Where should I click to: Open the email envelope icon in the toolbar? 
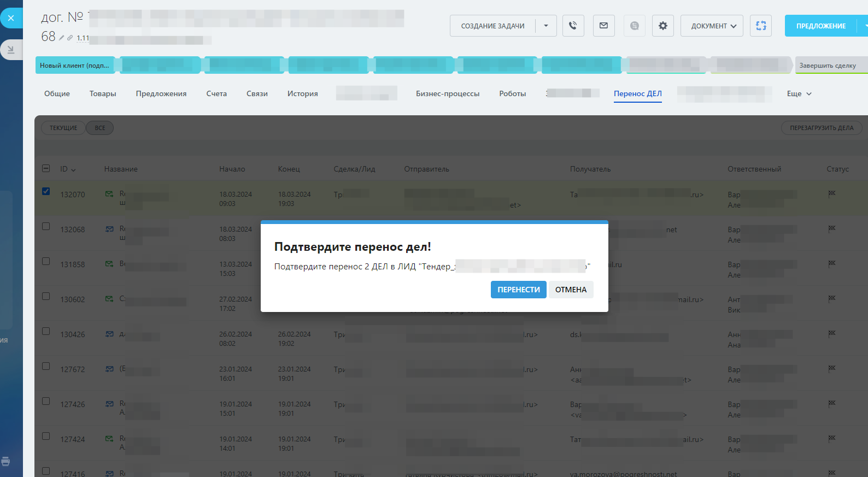(x=603, y=26)
